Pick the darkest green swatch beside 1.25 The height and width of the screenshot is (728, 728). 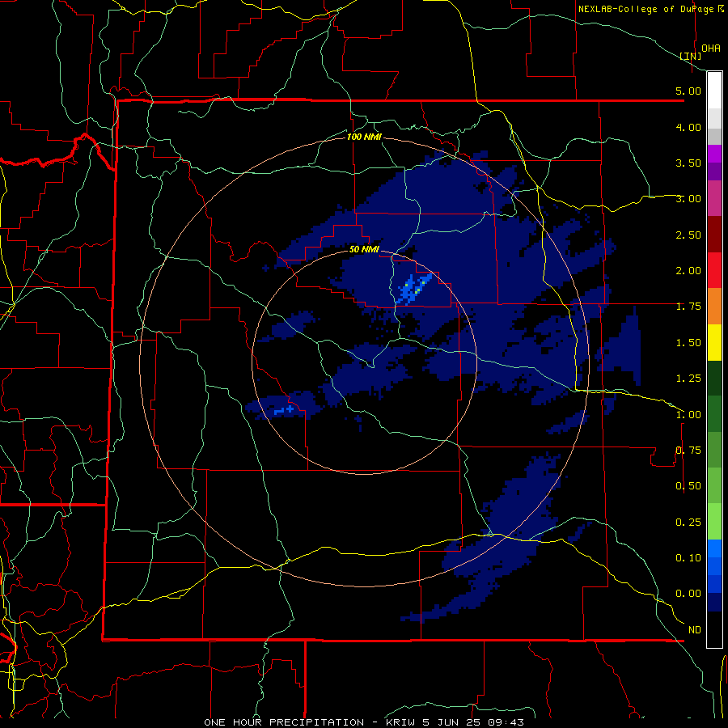pyautogui.click(x=714, y=378)
